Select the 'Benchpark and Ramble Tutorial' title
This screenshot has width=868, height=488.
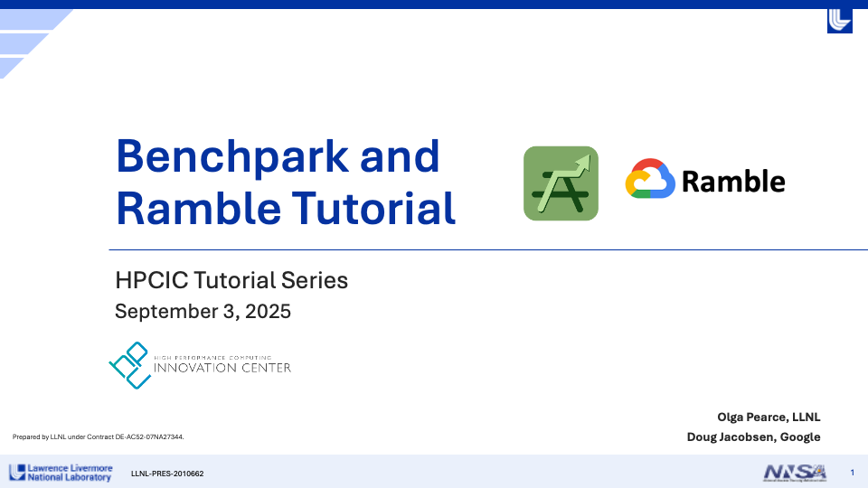(285, 182)
